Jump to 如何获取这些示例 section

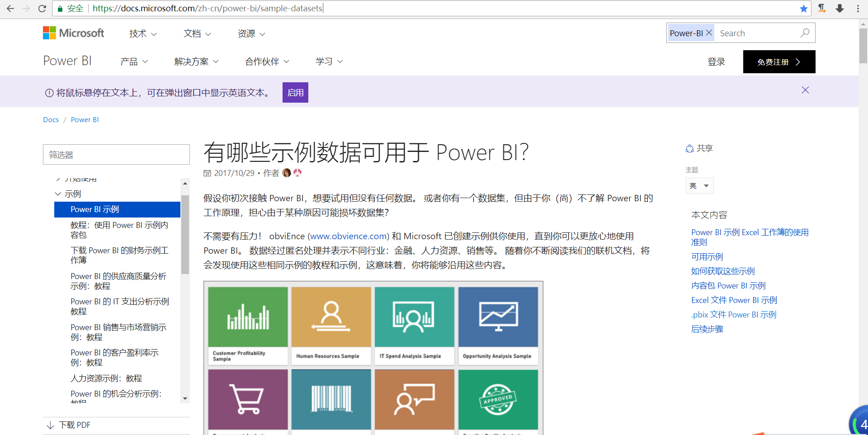tap(723, 271)
